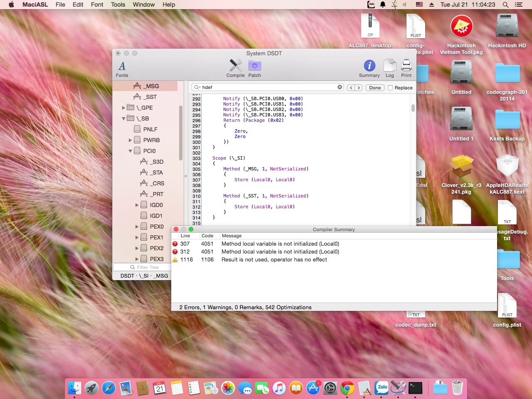532x399 pixels.
Task: Open Google Chrome in the Dock
Action: (x=347, y=388)
